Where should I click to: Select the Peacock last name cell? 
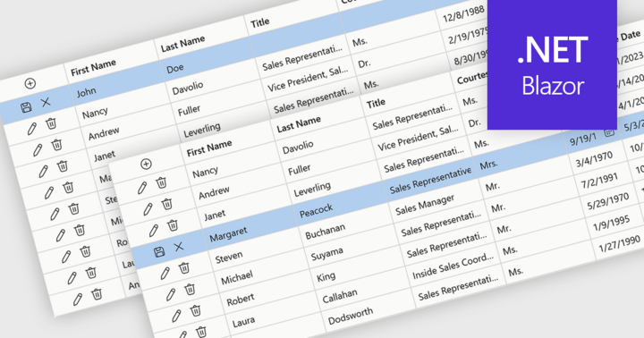[x=316, y=211]
